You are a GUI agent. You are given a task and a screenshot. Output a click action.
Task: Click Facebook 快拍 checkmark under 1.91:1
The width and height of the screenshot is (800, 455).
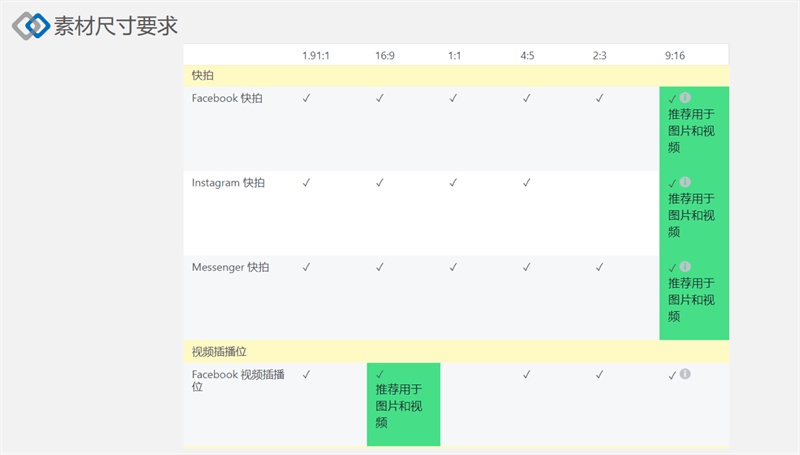306,98
